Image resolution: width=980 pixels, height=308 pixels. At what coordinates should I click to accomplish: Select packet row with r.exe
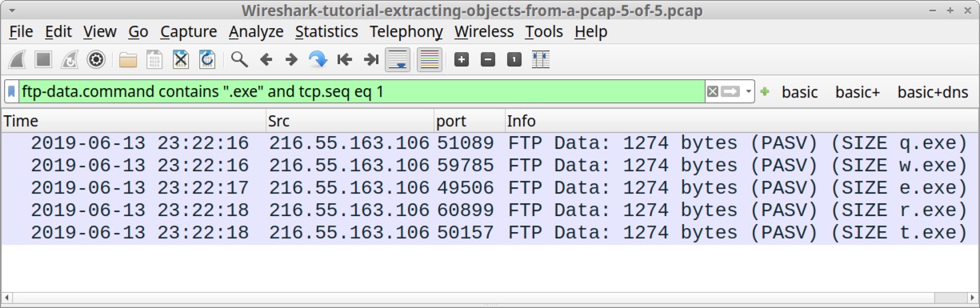[490, 210]
